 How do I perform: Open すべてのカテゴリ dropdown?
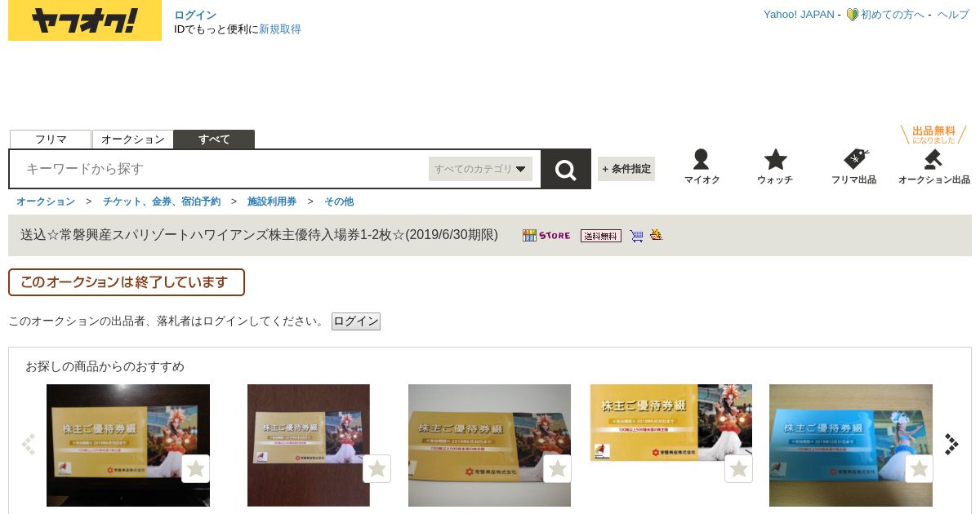480,169
